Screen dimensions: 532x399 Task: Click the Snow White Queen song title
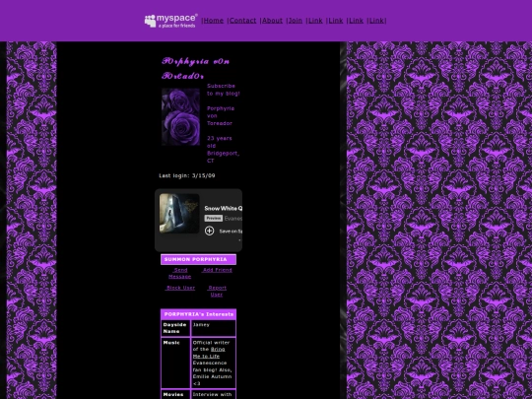(x=224, y=208)
